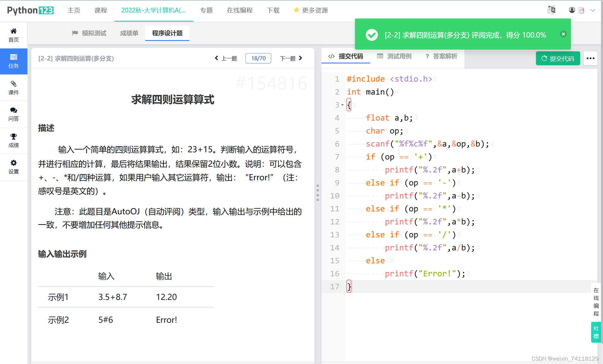The height and width of the screenshot is (364, 603).
Task: Open 课件 courseware via paperclip icon
Action: tap(14, 87)
